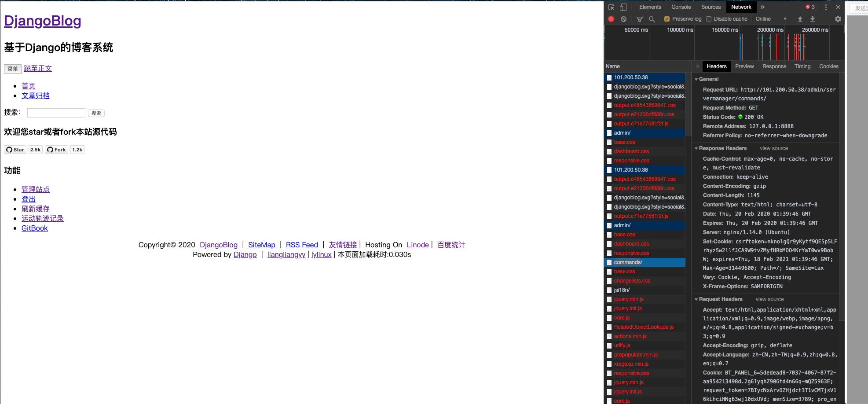Open the lylinux footer link
Screen dimensions: 868x404
[322, 254]
